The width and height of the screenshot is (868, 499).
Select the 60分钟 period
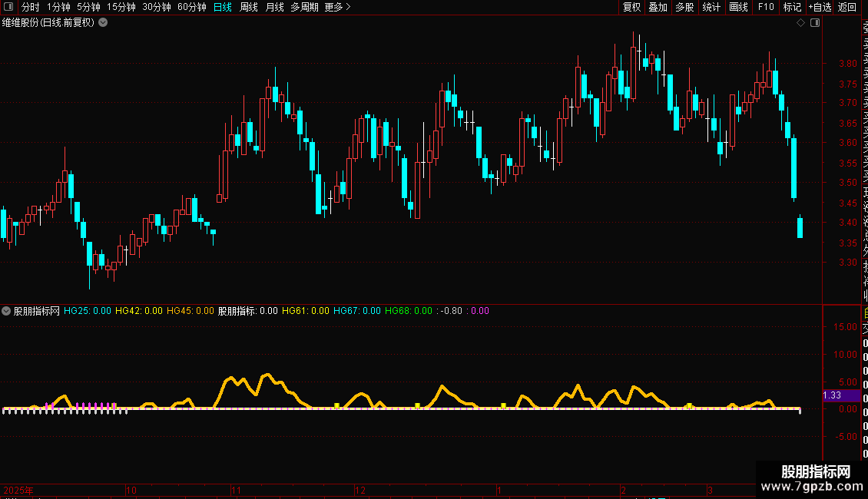click(192, 7)
